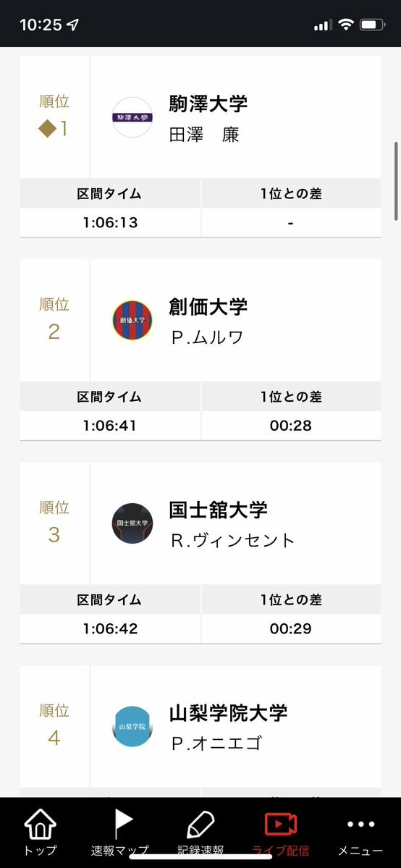The width and height of the screenshot is (401, 868).
Task: Select the 山梨学院大学 team name
Action: tap(228, 712)
